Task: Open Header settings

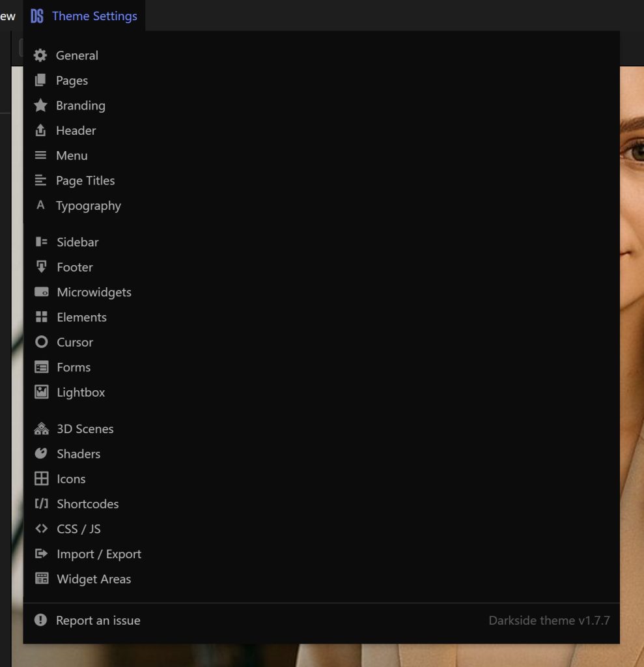Action: pos(76,130)
